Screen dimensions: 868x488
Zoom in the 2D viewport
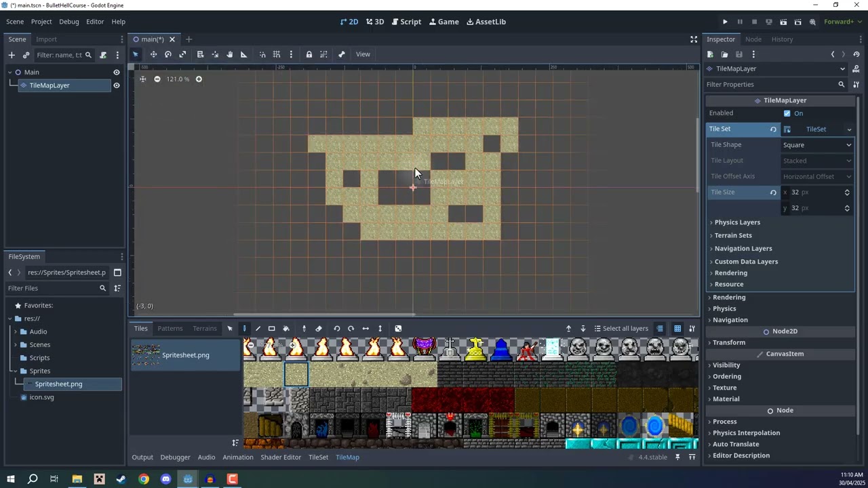tap(199, 79)
